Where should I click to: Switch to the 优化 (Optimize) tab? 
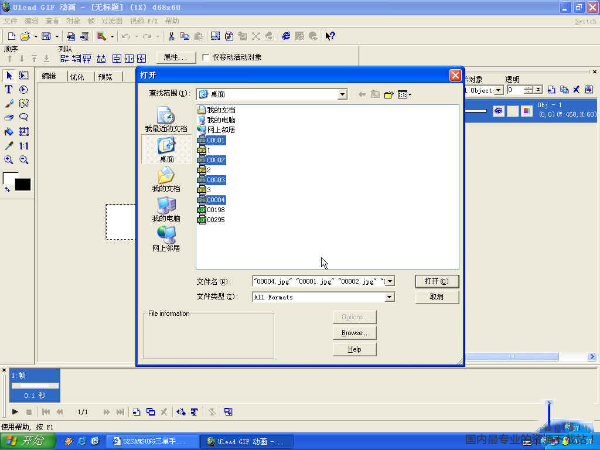click(77, 76)
